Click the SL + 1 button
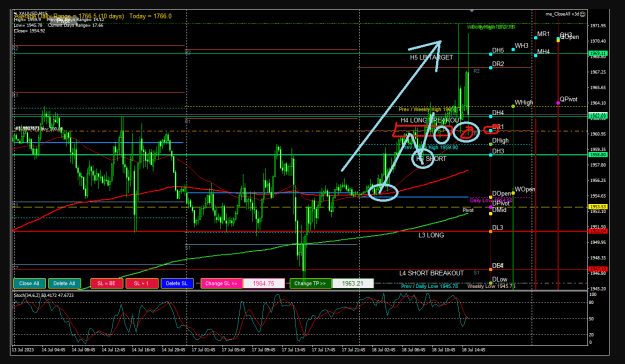 tap(142, 283)
